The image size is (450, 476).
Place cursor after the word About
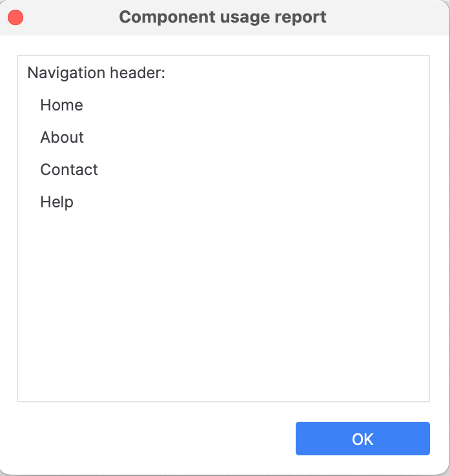85,137
